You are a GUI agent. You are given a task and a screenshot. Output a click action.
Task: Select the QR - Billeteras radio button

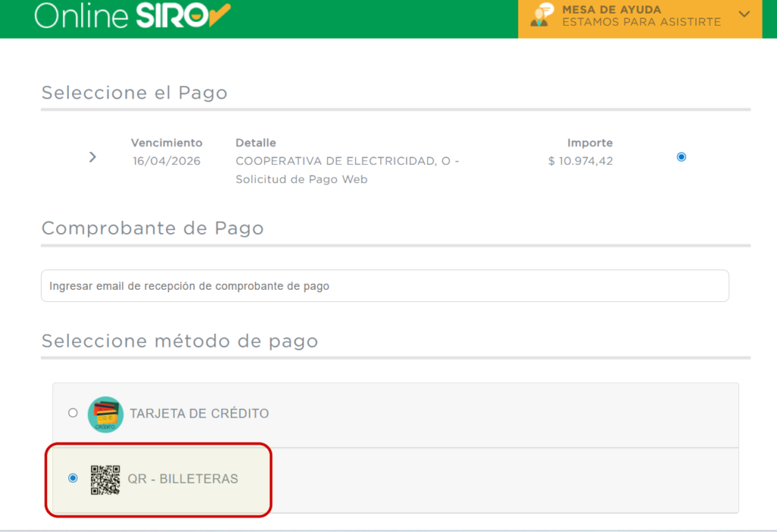click(x=73, y=478)
